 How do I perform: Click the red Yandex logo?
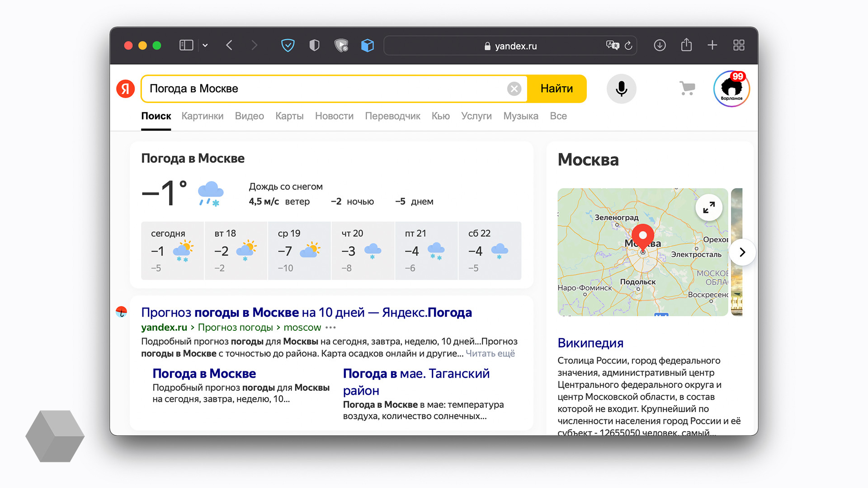[x=126, y=89]
